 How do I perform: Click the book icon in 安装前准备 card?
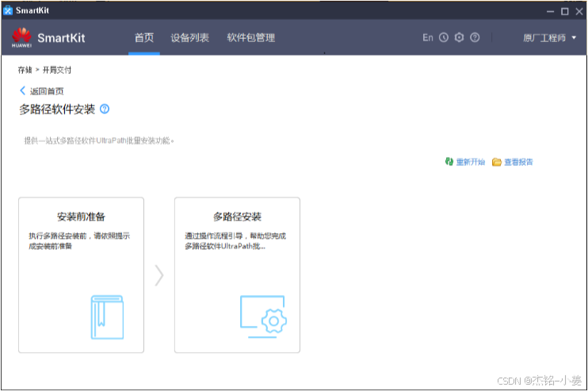point(107,317)
